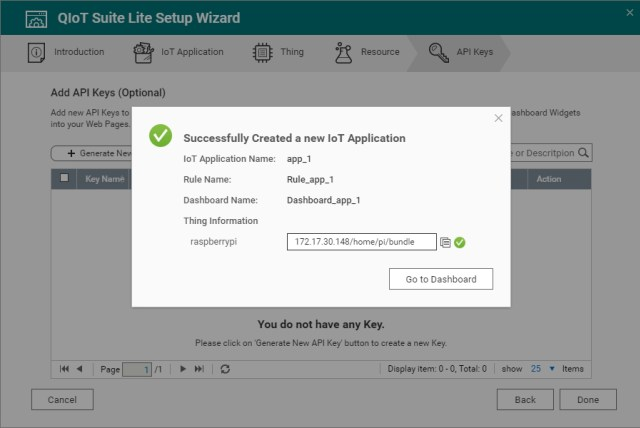Toggle the select-all keys checkbox
640x428 pixels.
64,178
